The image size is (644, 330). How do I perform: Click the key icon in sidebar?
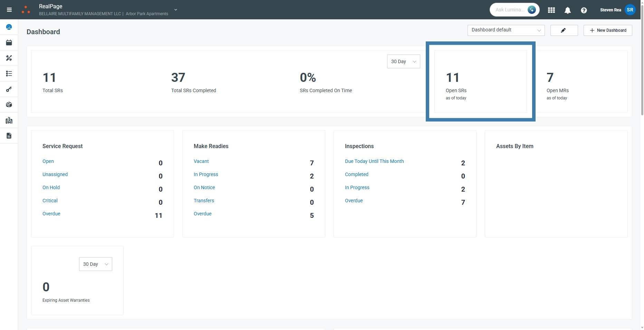point(9,89)
